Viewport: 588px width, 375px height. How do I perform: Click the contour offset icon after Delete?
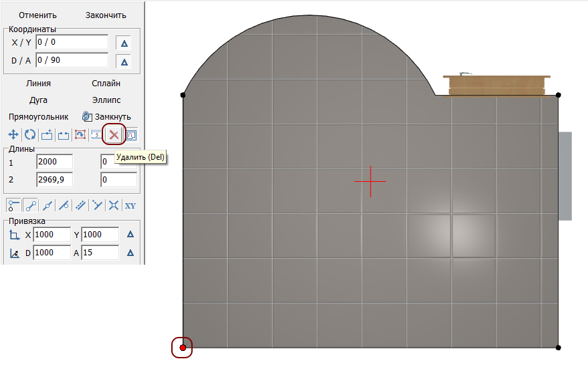point(131,135)
